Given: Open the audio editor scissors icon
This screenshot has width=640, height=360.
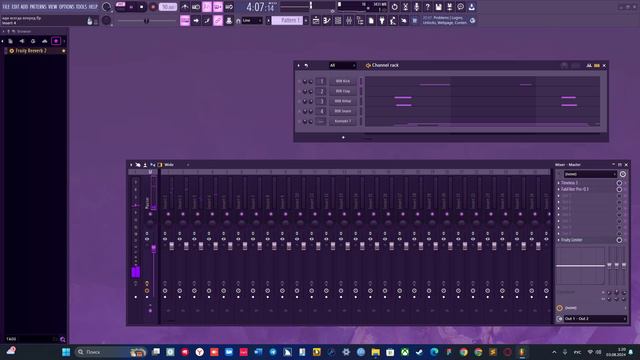Looking at the screenshot, I should [x=405, y=7].
